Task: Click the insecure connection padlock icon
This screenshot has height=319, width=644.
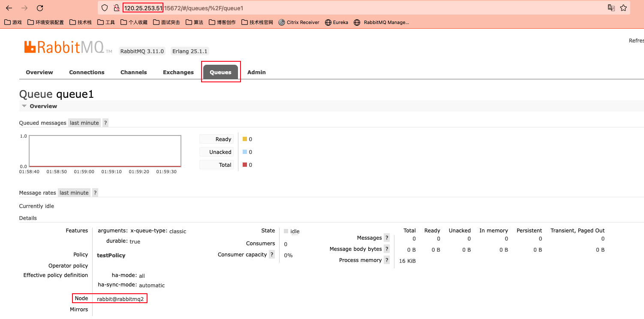Action: click(x=116, y=8)
